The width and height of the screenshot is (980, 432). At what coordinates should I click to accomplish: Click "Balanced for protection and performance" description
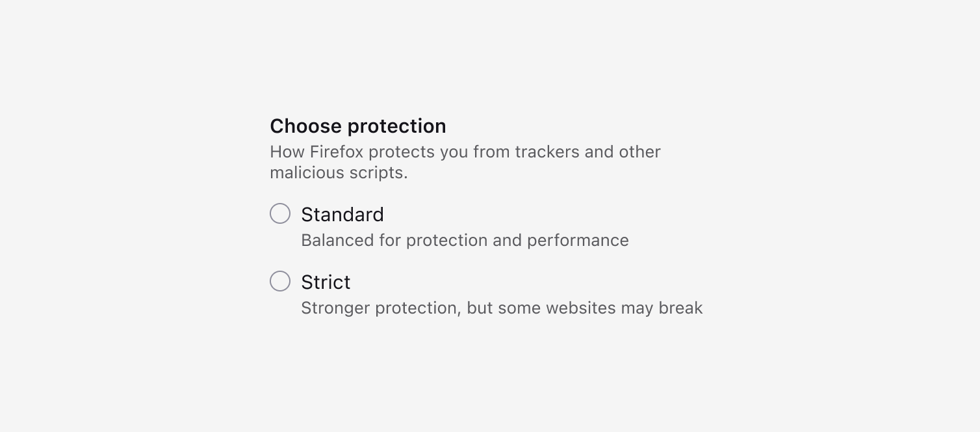tap(465, 240)
